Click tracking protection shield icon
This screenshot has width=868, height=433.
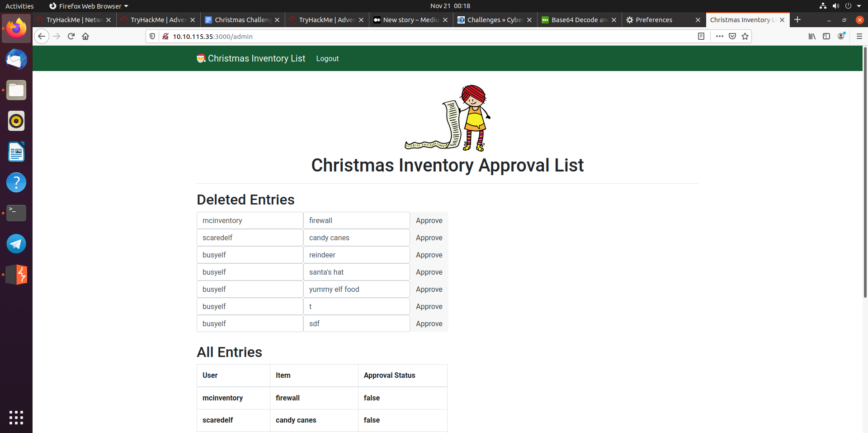(152, 36)
